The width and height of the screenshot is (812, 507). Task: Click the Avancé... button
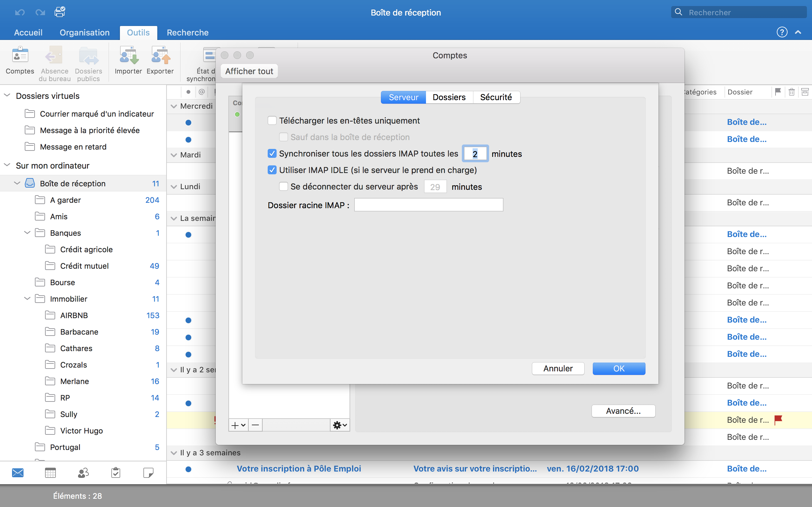click(623, 411)
